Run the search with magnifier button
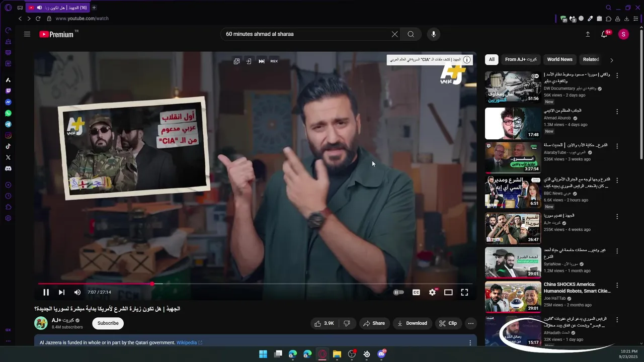 (411, 34)
